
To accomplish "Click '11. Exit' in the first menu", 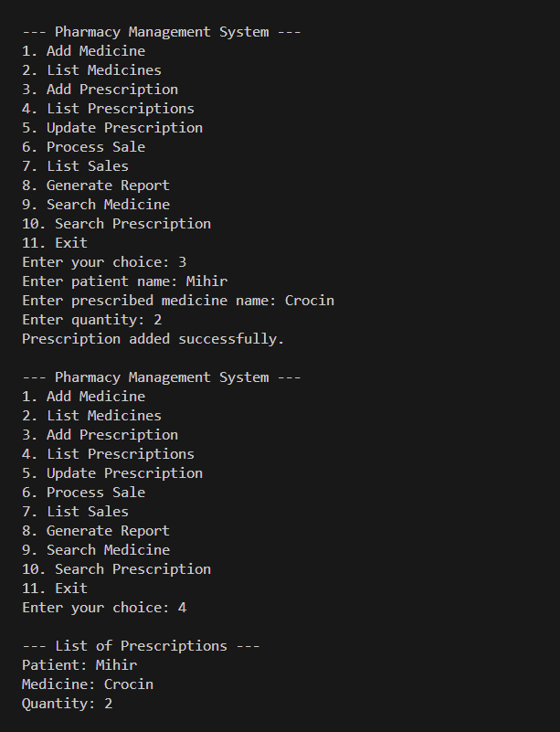I will 55,243.
